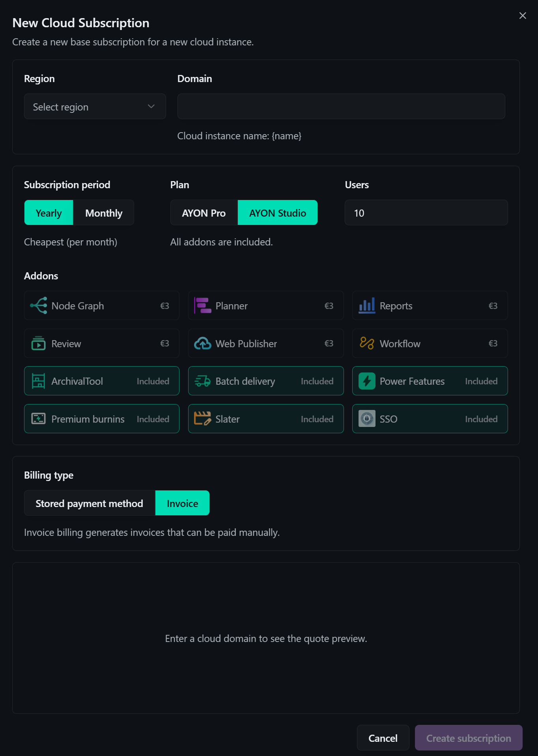Click the Review addon icon
The image size is (538, 756).
coord(39,343)
